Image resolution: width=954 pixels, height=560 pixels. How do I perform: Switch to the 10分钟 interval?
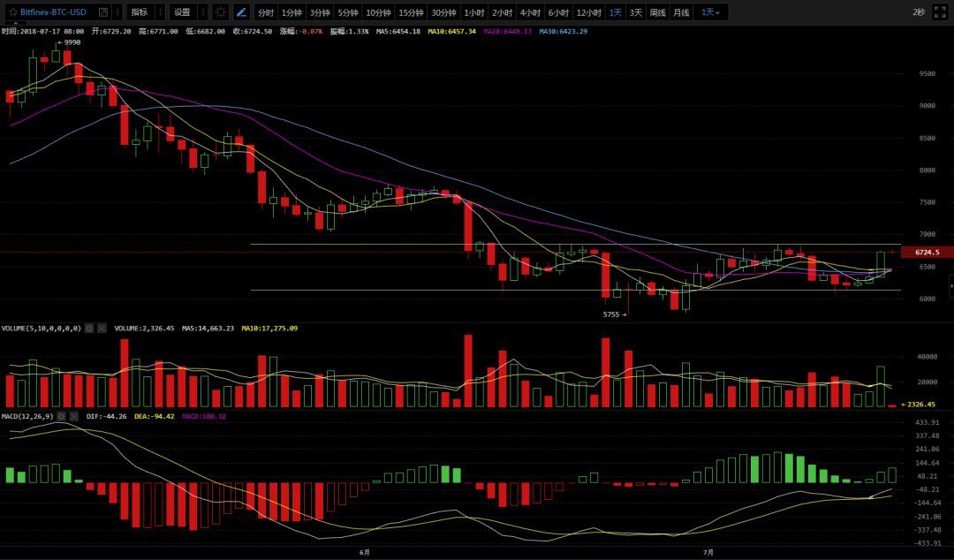[378, 12]
